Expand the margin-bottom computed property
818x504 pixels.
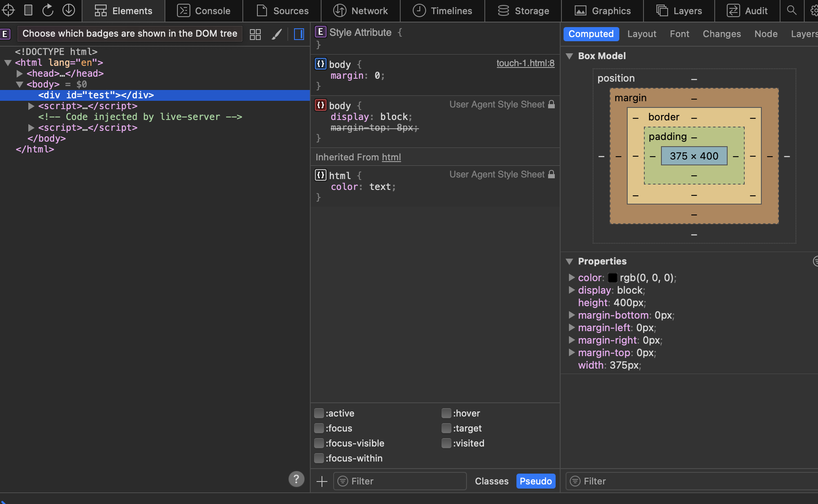(x=572, y=315)
